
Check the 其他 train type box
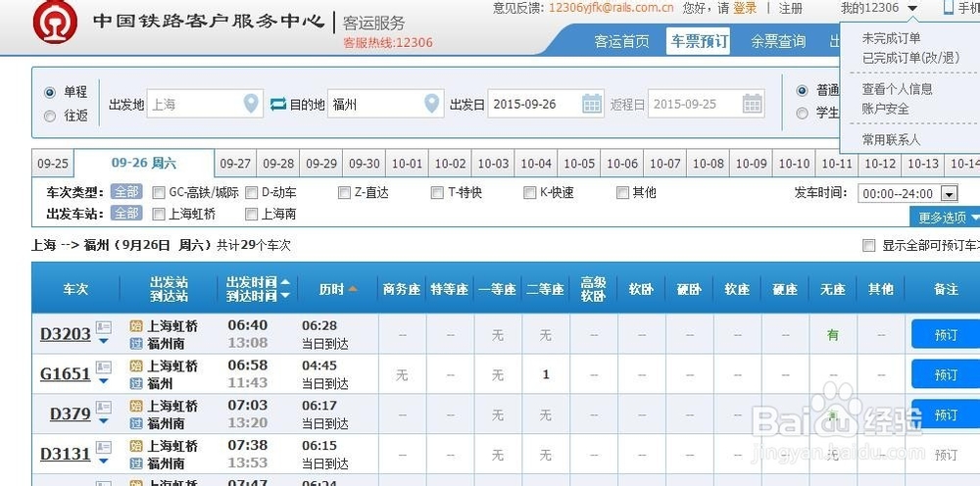[622, 193]
